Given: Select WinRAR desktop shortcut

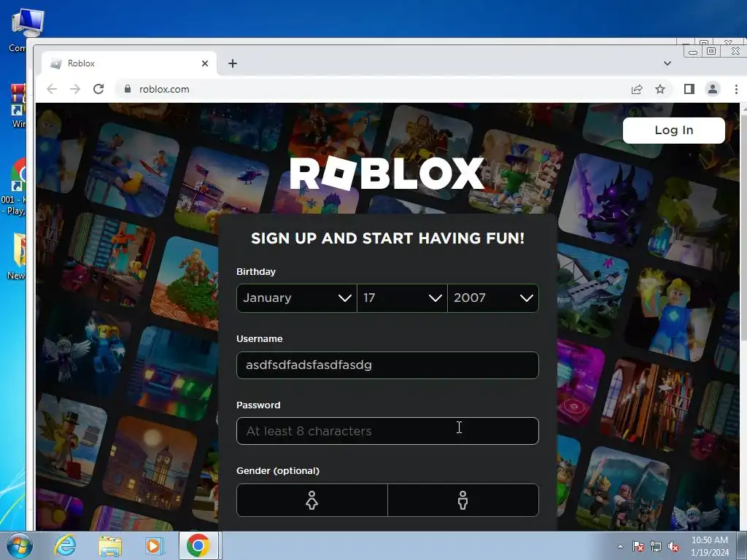Looking at the screenshot, I should [x=18, y=106].
